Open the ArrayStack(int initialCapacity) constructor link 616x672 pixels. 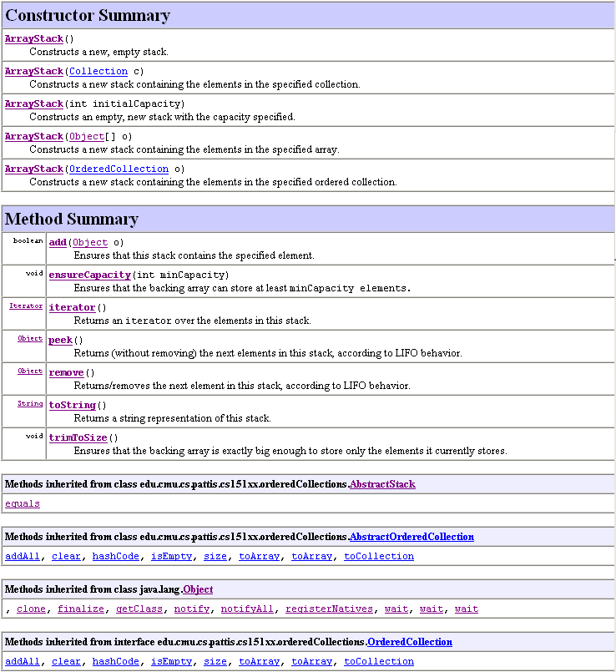pyautogui.click(x=34, y=104)
